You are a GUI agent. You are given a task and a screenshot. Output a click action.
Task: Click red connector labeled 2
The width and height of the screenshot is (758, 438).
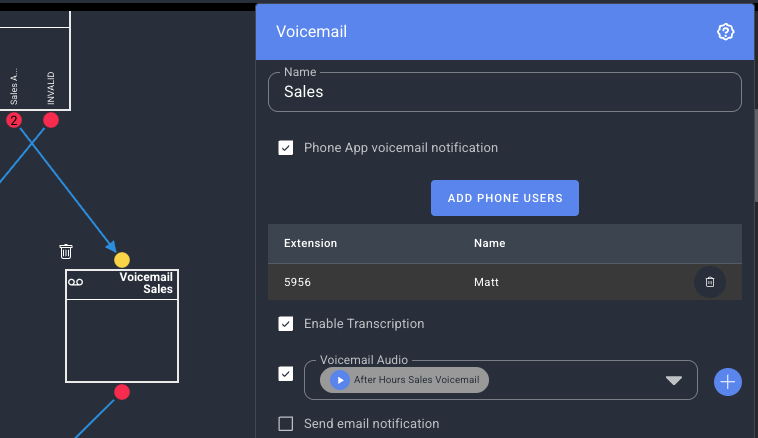click(14, 120)
